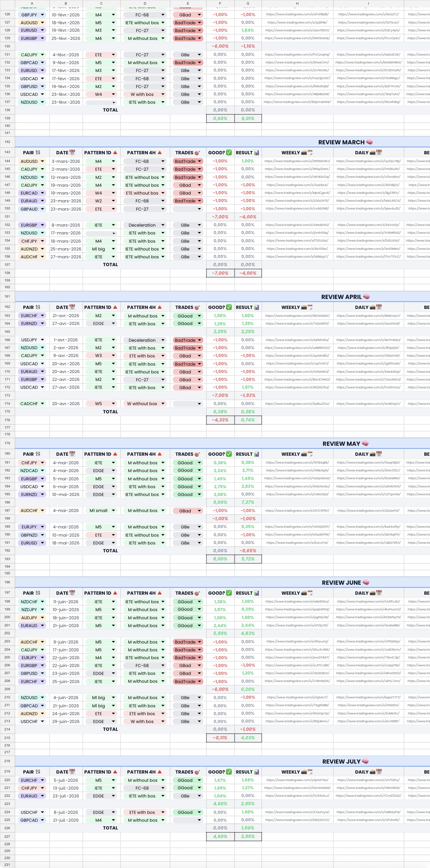The width and height of the screenshot is (430, 868).
Task: Select the date cell 25-mars-2026
Action: click(x=66, y=249)
